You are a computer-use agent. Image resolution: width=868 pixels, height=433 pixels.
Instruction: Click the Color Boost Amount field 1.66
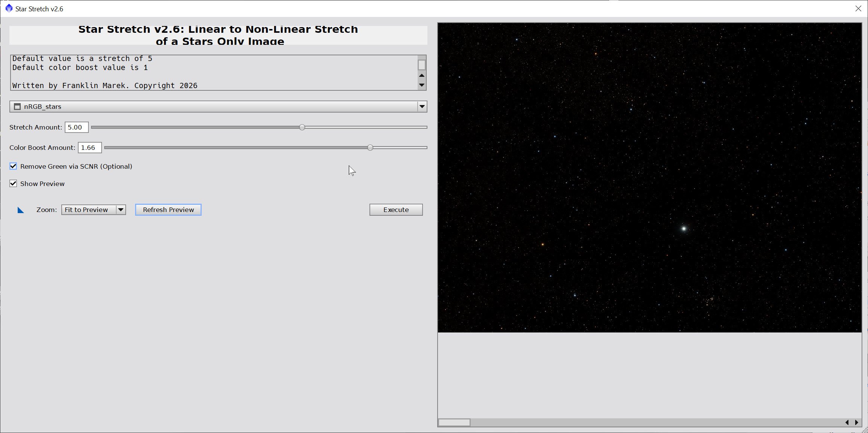coord(90,148)
